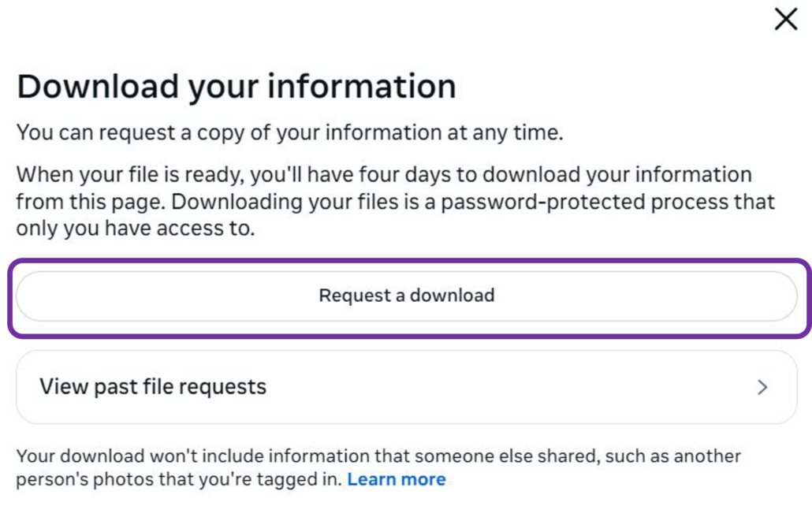Follow the Learn more link

click(x=396, y=478)
